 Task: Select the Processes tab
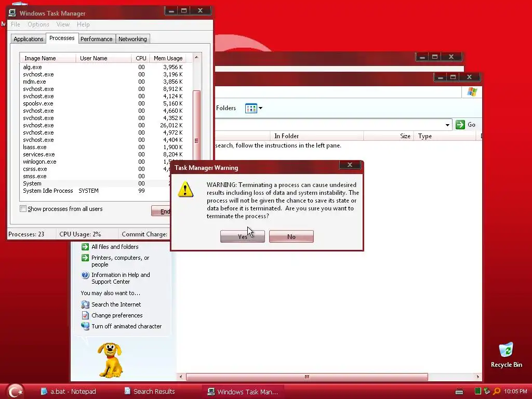click(x=62, y=38)
